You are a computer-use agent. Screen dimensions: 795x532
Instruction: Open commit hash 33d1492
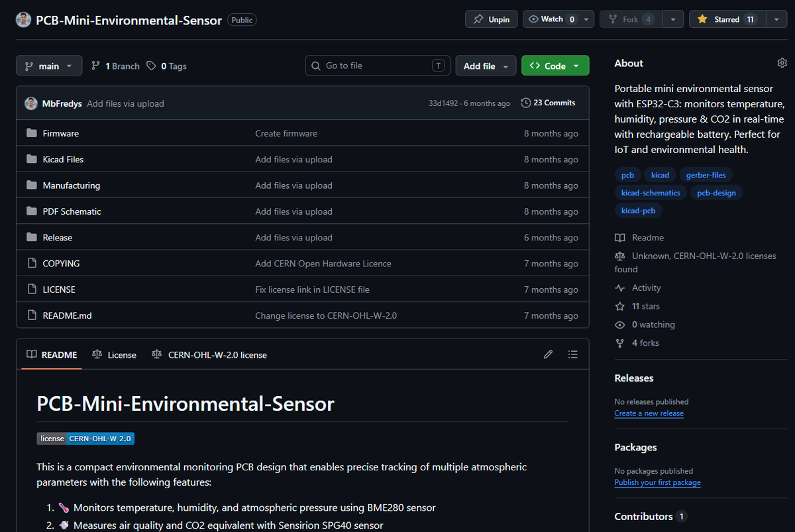point(443,103)
